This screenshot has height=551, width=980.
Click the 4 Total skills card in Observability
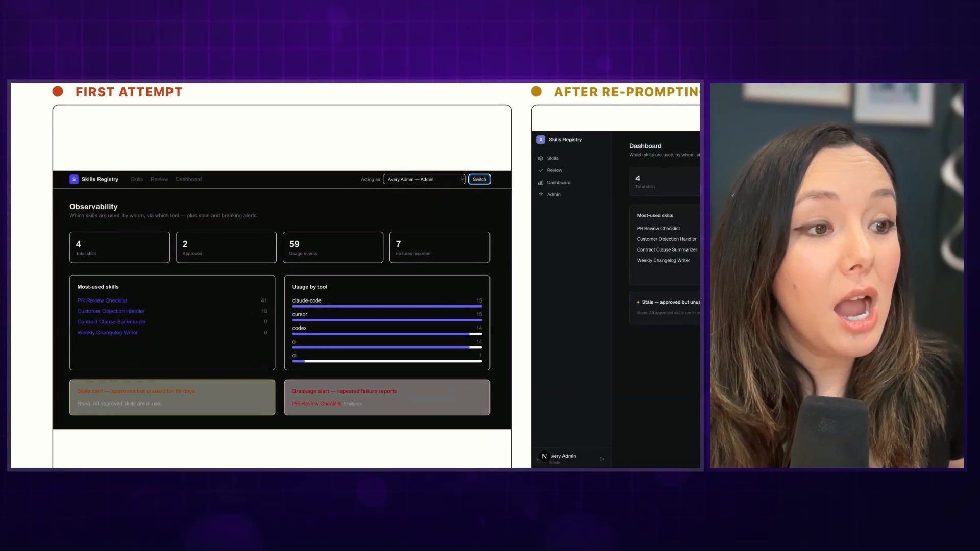click(119, 247)
